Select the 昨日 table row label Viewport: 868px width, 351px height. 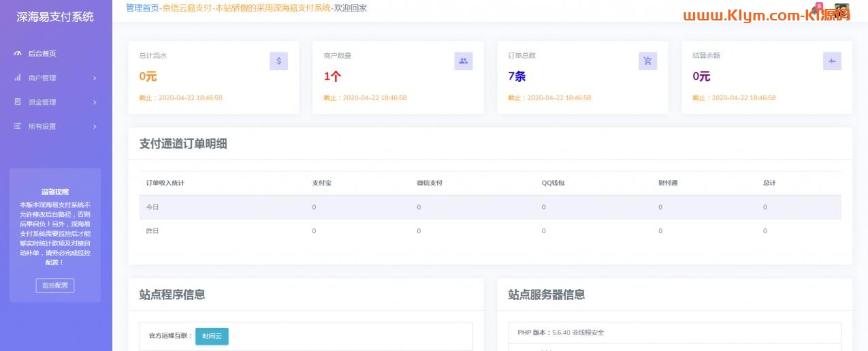coord(152,231)
